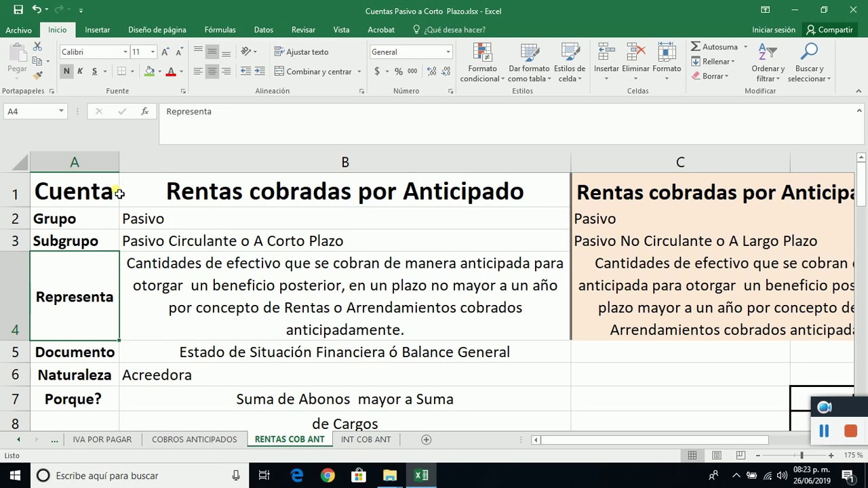Switch to the Datos tab
This screenshot has height=488, width=868.
coord(264,30)
